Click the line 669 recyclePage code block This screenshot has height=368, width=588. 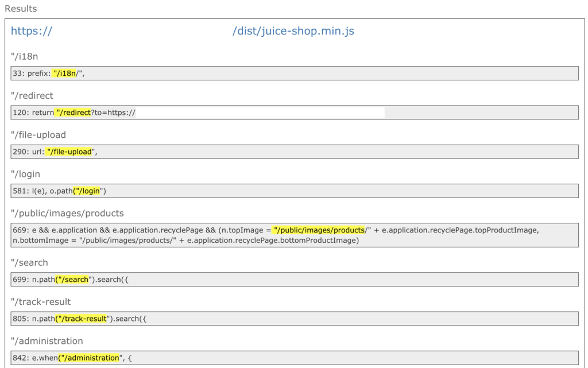(295, 235)
